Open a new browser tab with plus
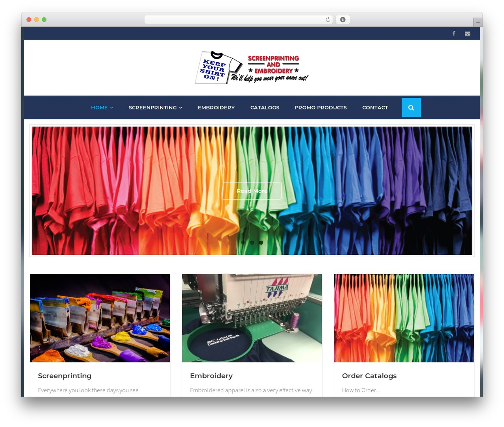 point(478,22)
